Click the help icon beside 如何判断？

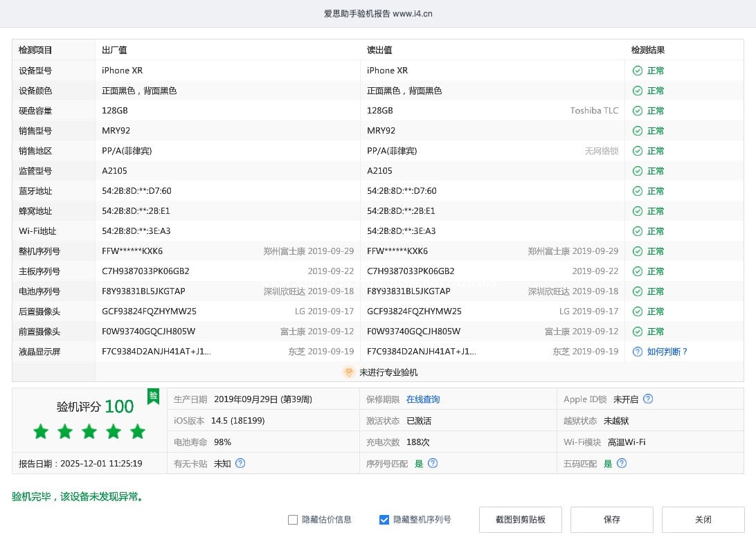(x=638, y=352)
